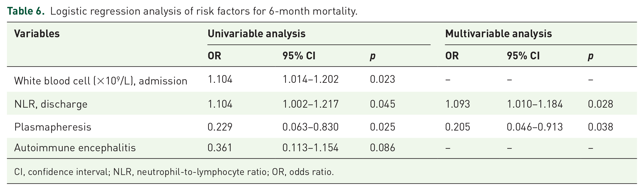644x191 pixels.
Task: Select the abbreviations footnote text
Action: 174,172
